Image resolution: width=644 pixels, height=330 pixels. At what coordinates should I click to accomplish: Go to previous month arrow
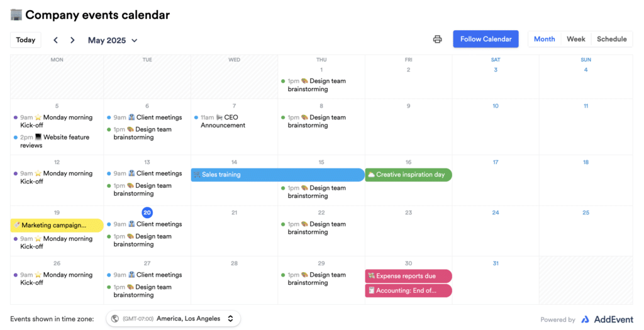55,40
